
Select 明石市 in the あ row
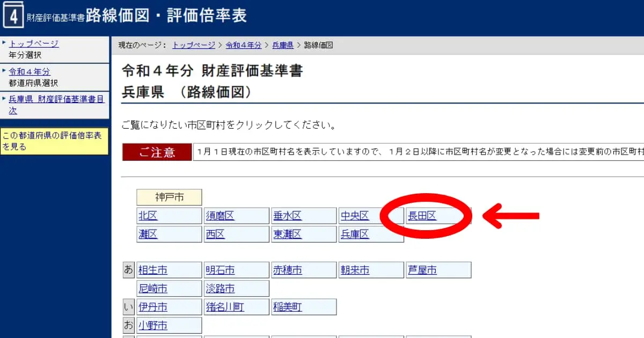pyautogui.click(x=221, y=269)
